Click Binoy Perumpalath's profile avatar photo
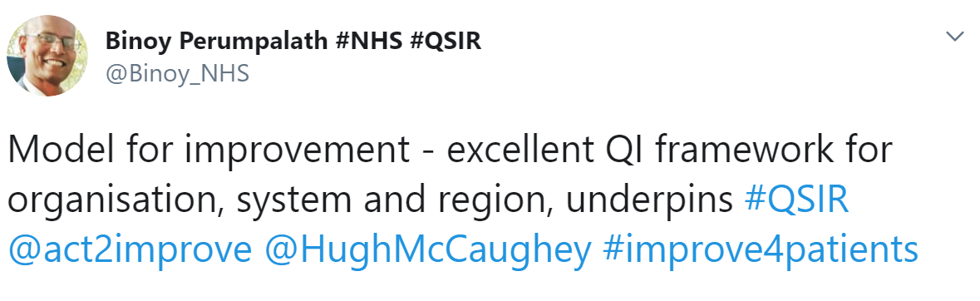Viewport: 980px width, 301px height. pos(47,55)
